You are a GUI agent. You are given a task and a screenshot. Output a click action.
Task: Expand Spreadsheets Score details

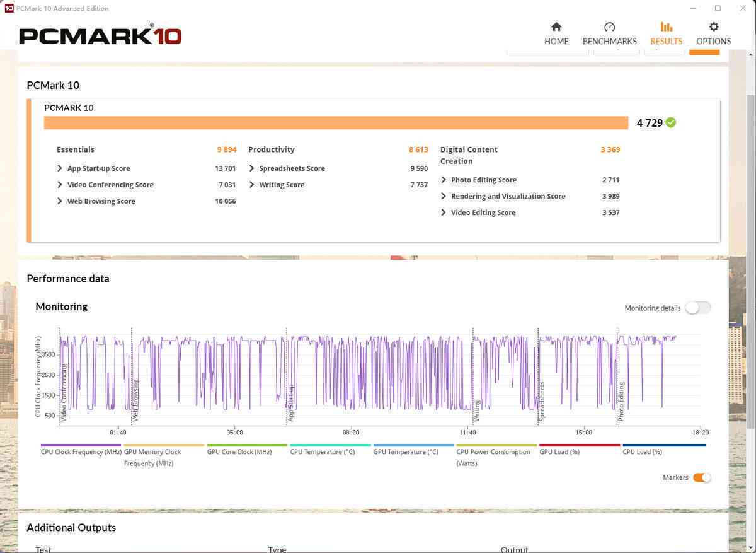coord(252,168)
